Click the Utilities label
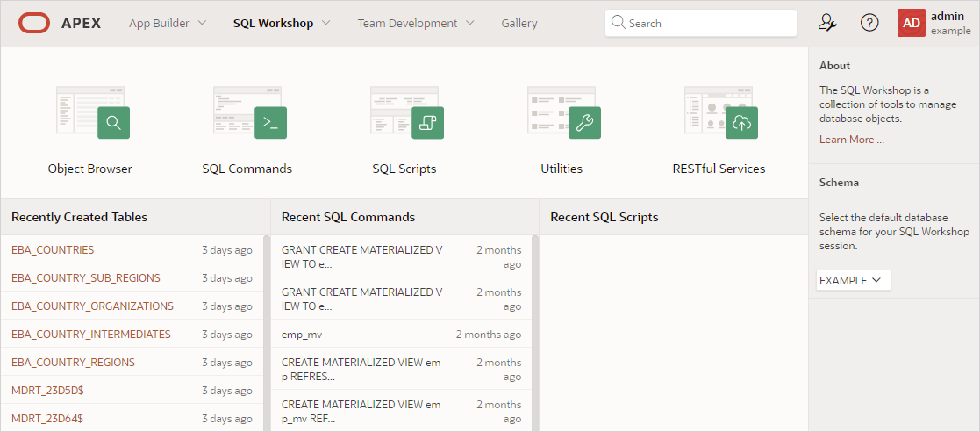The height and width of the screenshot is (432, 980). click(562, 169)
